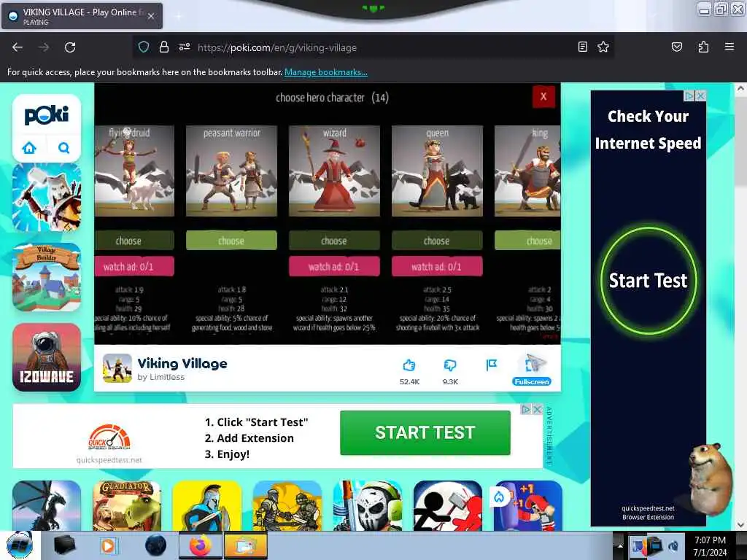The image size is (747, 560).
Task: Open the volume speaker tray icon
Action: pyautogui.click(x=674, y=545)
